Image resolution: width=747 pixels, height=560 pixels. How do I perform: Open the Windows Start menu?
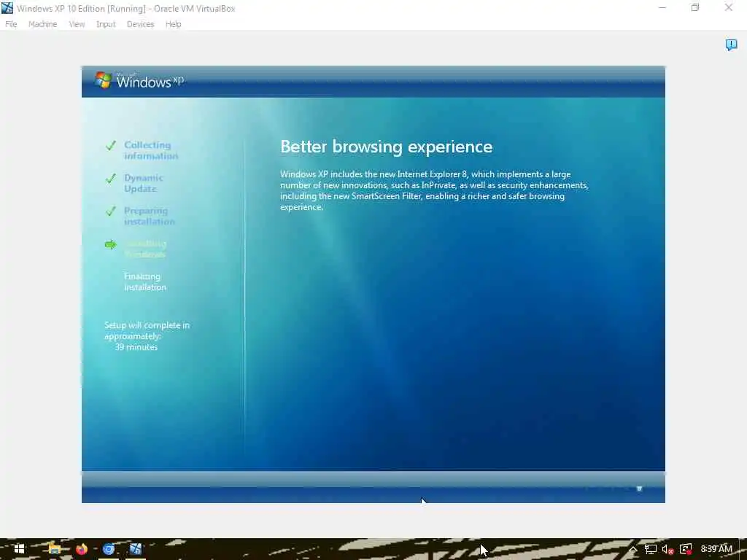(x=19, y=549)
